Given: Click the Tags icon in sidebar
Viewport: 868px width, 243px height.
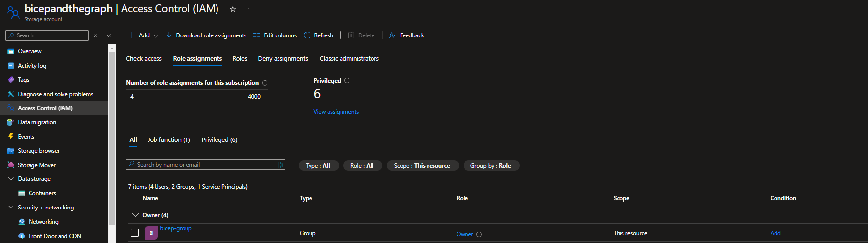Looking at the screenshot, I should (11, 80).
